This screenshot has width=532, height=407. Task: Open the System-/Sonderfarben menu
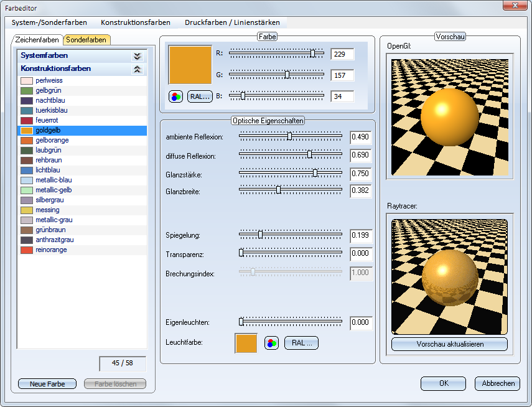[x=49, y=22]
